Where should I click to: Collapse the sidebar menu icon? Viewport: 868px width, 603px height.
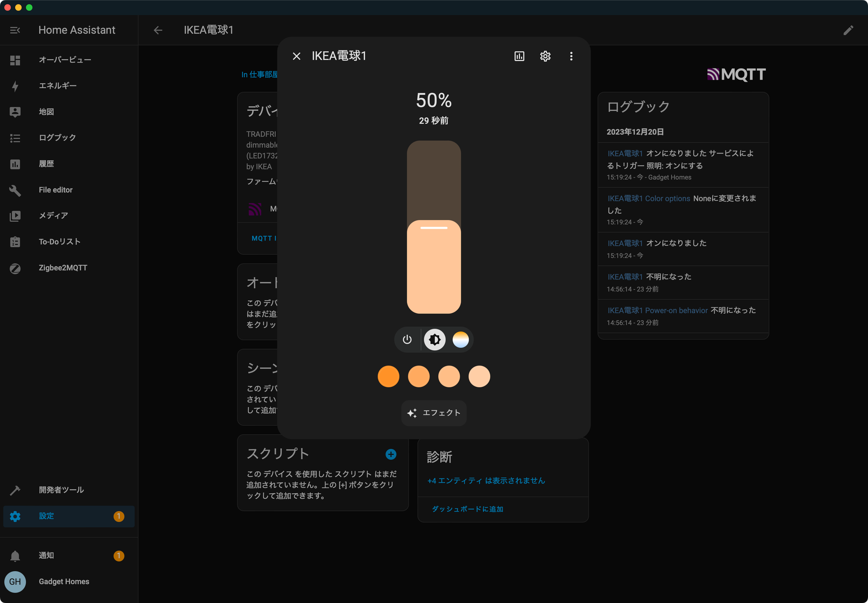[15, 30]
